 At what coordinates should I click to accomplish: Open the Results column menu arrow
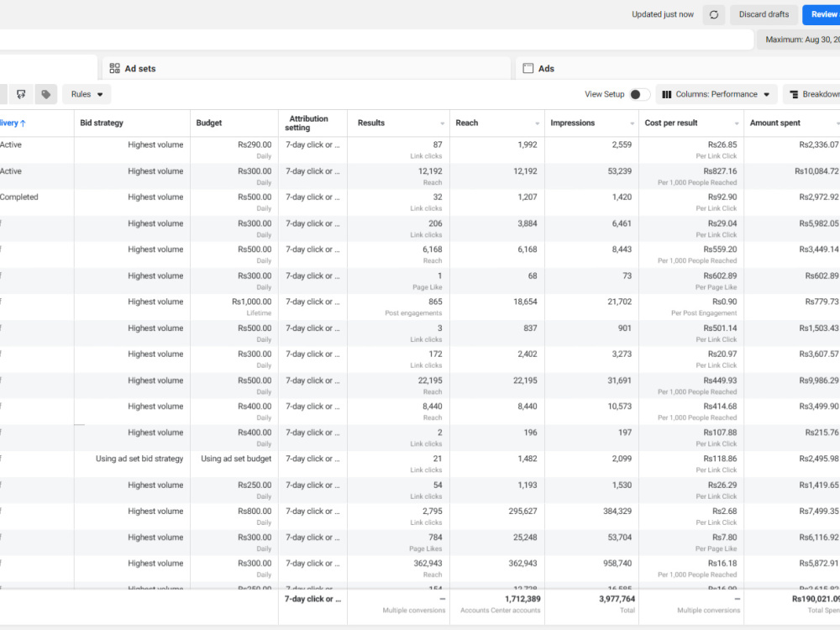[x=443, y=123]
